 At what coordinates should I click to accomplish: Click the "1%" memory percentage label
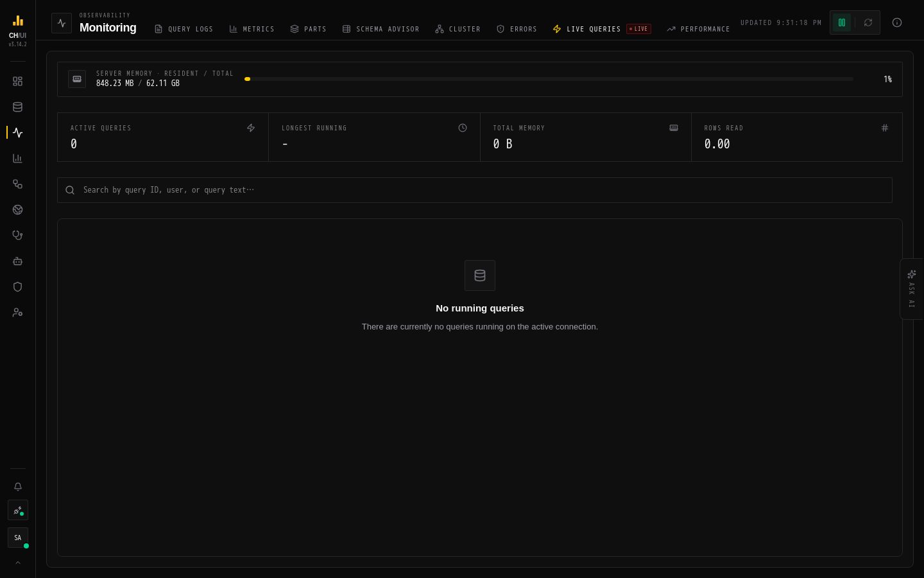(x=887, y=79)
